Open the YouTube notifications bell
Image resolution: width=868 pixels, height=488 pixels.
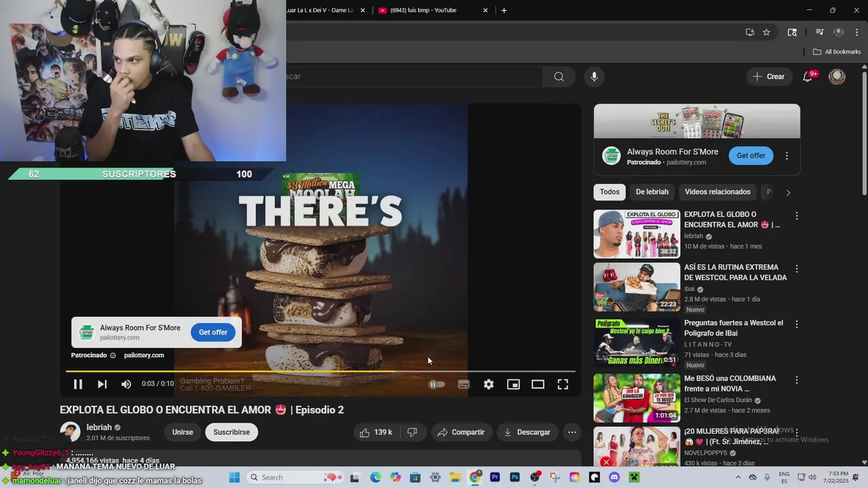click(808, 77)
